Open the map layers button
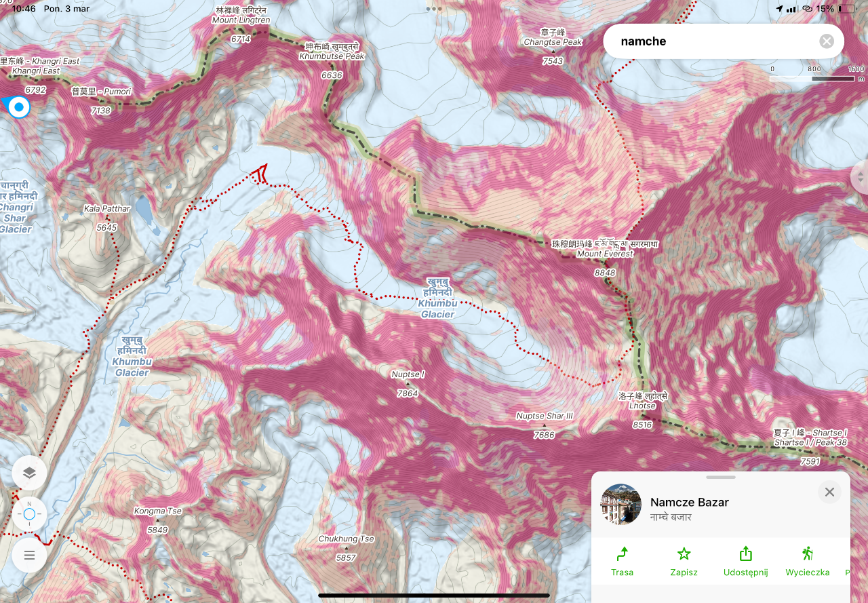 (29, 473)
